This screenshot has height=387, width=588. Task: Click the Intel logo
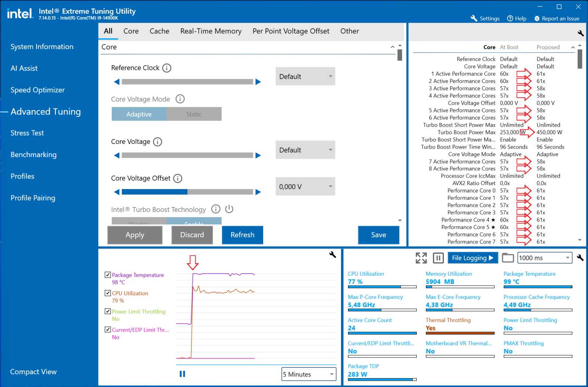[20, 14]
